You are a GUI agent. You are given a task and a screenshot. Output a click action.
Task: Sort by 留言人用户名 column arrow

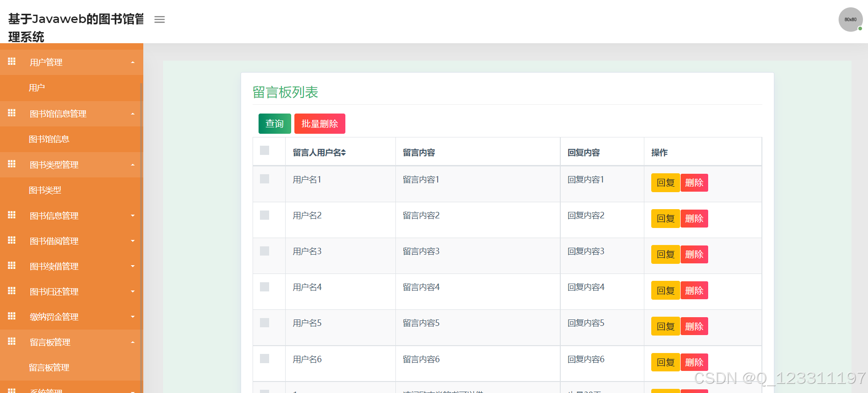click(x=344, y=153)
